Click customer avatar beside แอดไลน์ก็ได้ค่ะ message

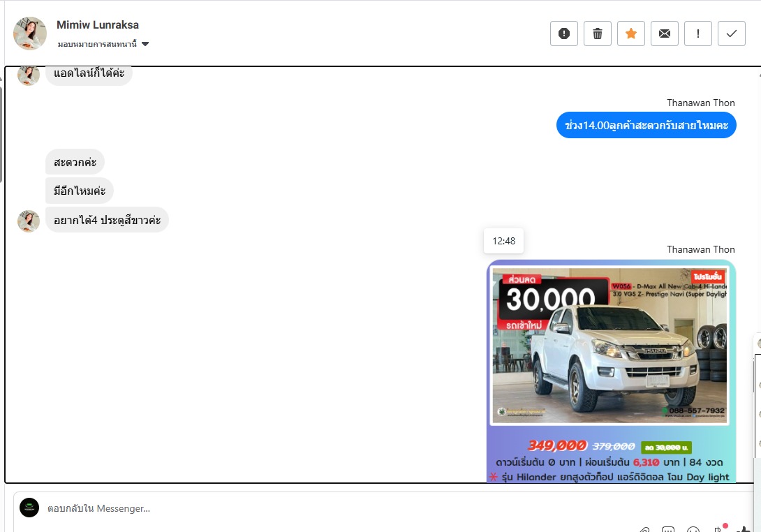tap(29, 75)
